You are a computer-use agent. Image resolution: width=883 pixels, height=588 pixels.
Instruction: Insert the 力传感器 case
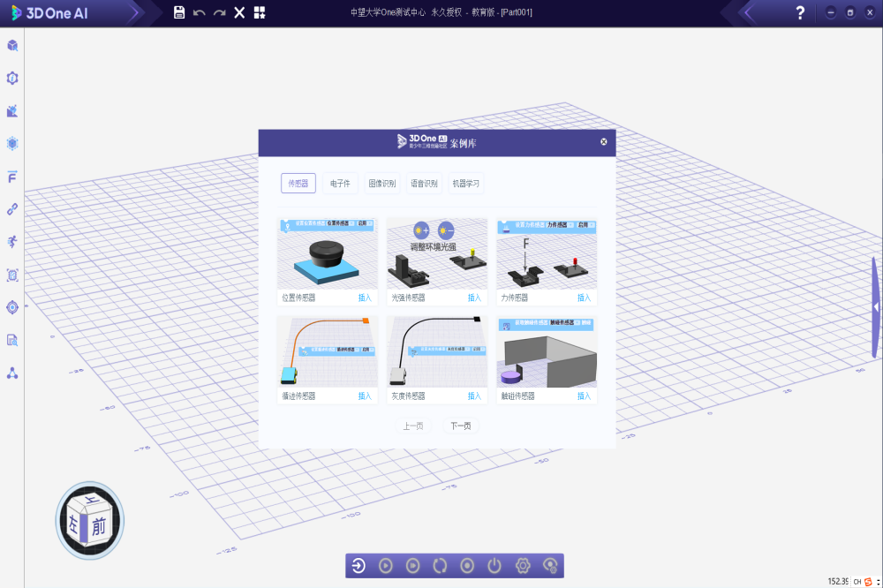(x=584, y=298)
